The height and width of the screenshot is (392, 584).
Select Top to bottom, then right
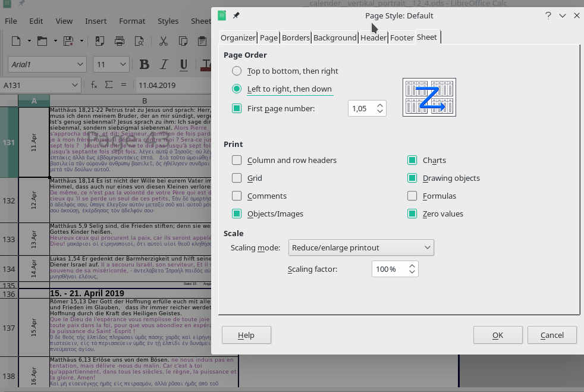coord(237,71)
